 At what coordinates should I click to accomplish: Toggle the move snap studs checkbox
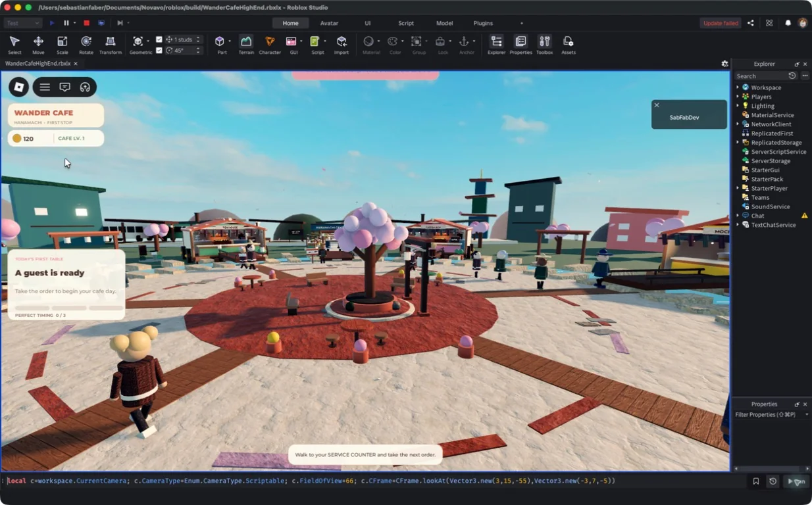159,39
